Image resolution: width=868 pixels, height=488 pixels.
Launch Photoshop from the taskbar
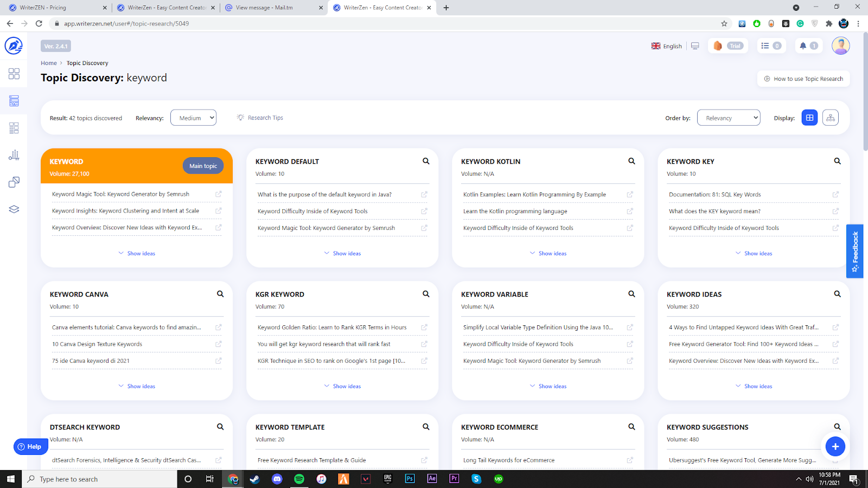click(x=410, y=479)
